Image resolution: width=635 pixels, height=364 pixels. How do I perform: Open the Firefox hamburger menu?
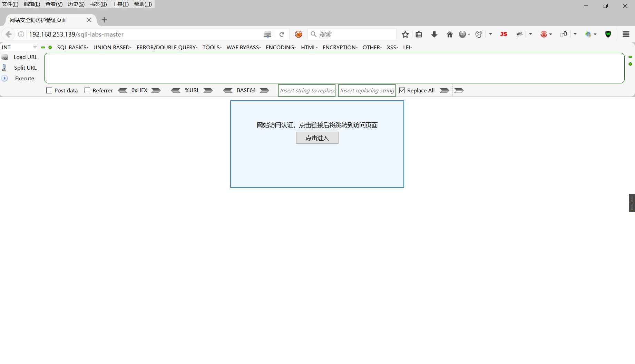(626, 34)
